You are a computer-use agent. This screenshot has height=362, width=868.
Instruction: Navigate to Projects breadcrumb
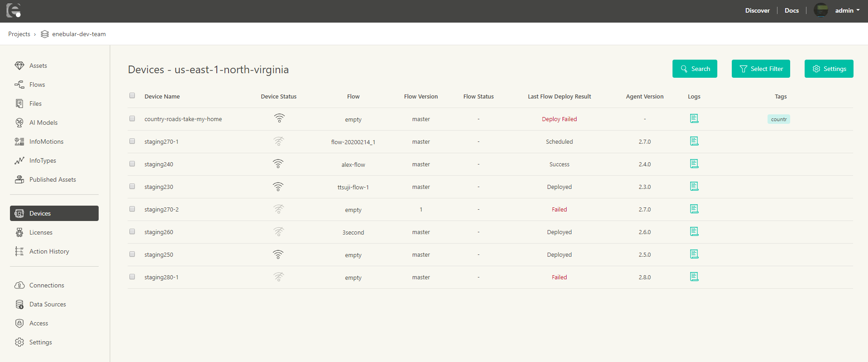(19, 34)
